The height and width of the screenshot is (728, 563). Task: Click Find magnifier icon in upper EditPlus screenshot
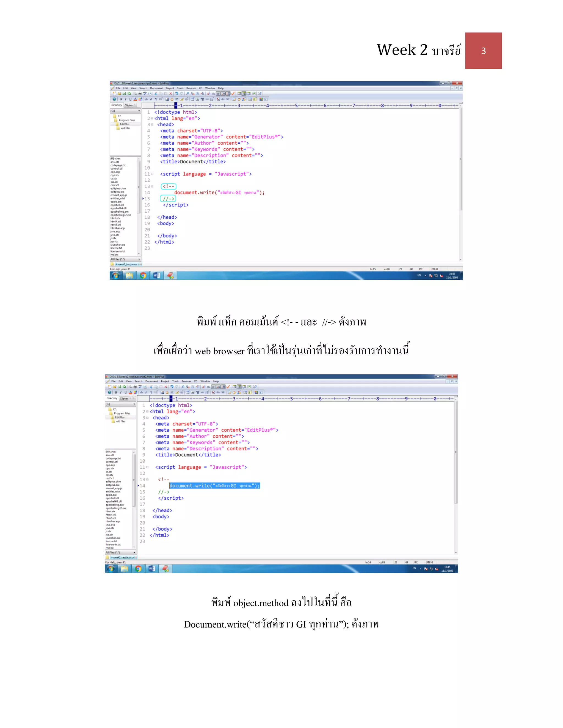tap(188, 94)
